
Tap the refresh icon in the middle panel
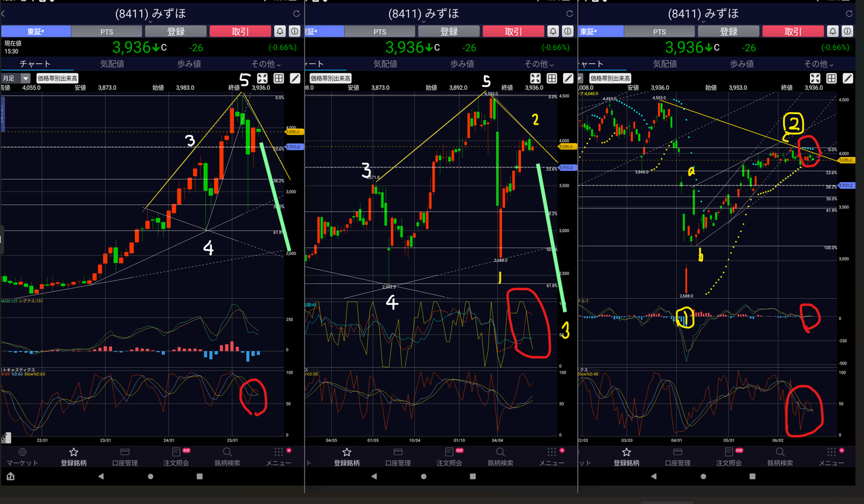tap(569, 13)
